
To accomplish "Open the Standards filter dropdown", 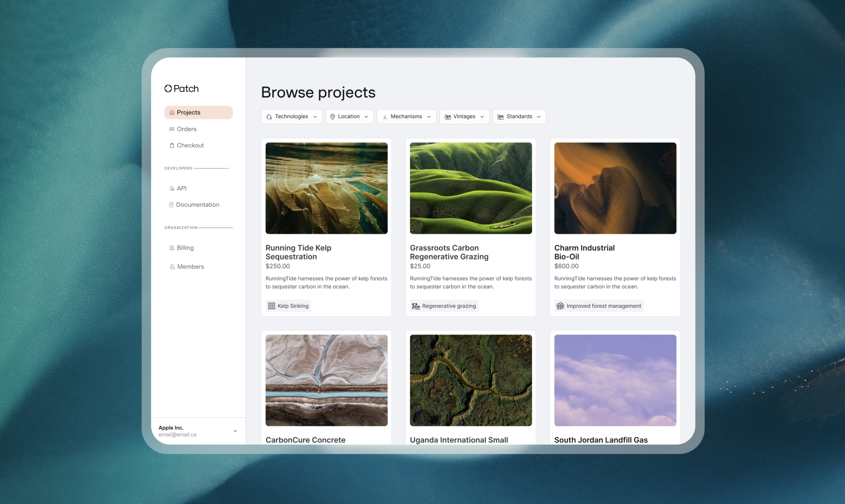I will [x=519, y=117].
